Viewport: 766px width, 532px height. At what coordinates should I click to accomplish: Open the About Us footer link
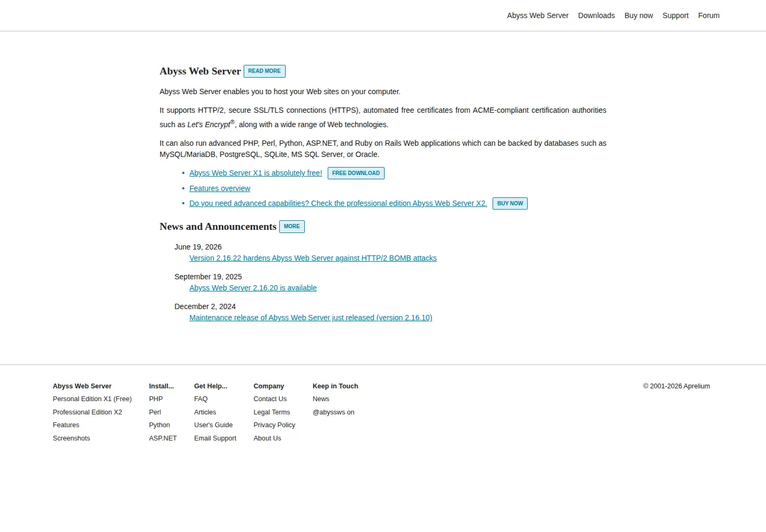click(x=267, y=438)
